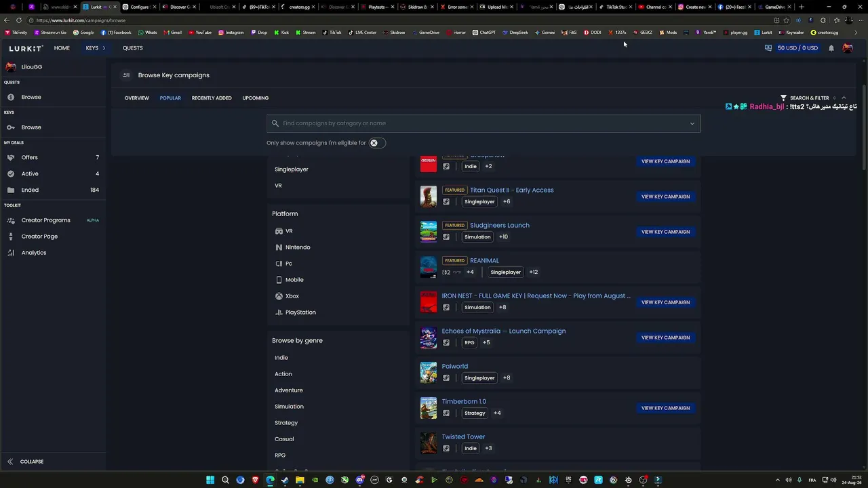This screenshot has width=868, height=488.
Task: Click the search magnifier in campaign field
Action: coord(275,123)
